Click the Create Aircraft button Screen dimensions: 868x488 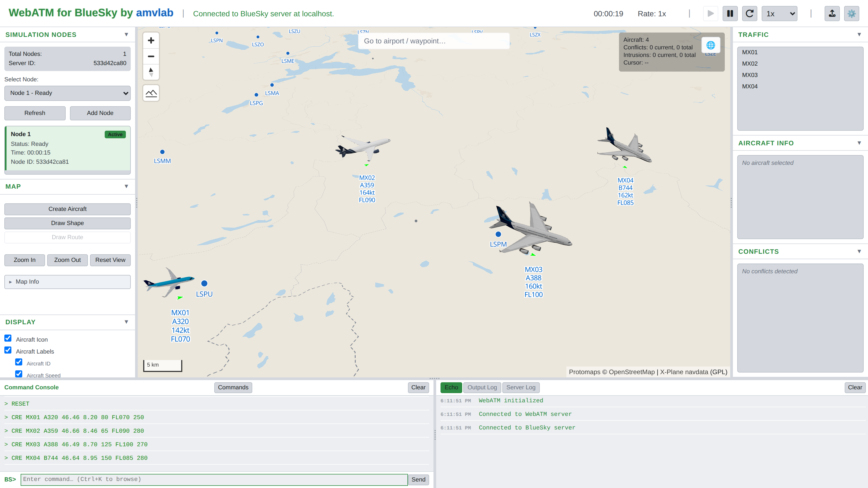67,209
